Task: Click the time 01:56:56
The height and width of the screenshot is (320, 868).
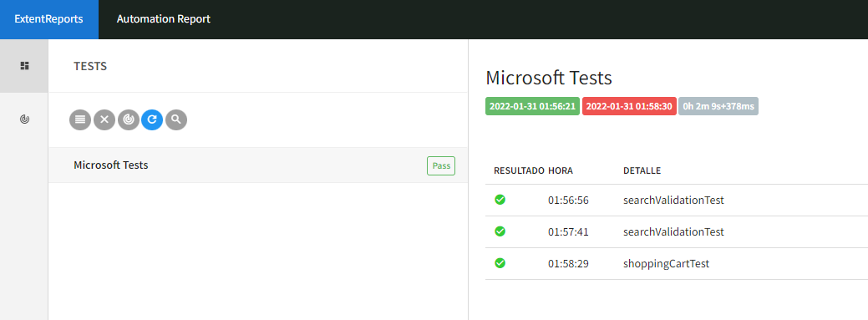Action: (x=568, y=200)
